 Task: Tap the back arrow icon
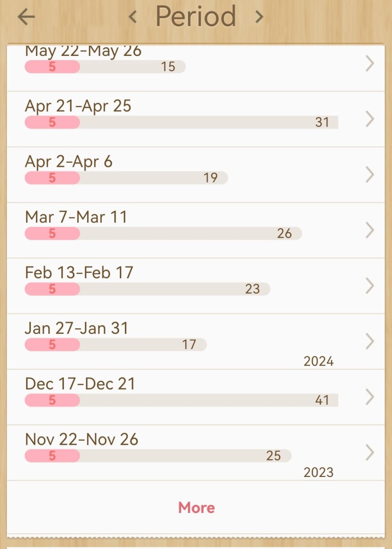click(26, 17)
